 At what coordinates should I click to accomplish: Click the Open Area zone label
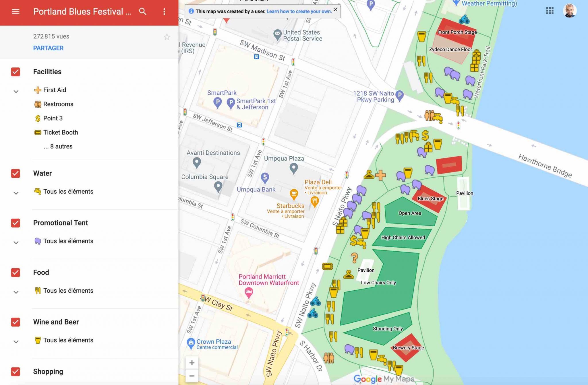[x=410, y=213]
